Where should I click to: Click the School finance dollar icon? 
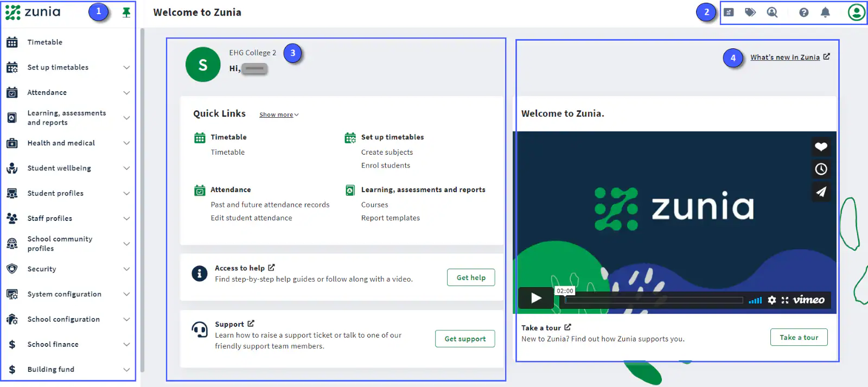[12, 345]
